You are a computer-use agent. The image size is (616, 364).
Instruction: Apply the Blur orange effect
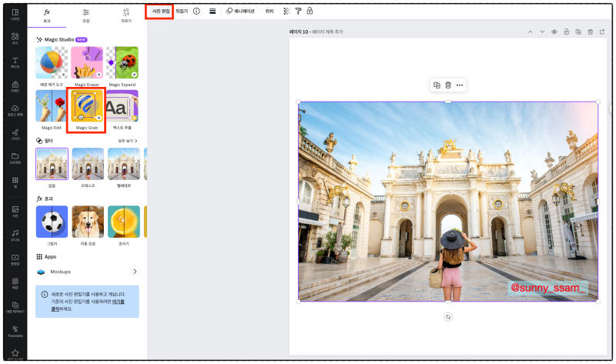[124, 222]
